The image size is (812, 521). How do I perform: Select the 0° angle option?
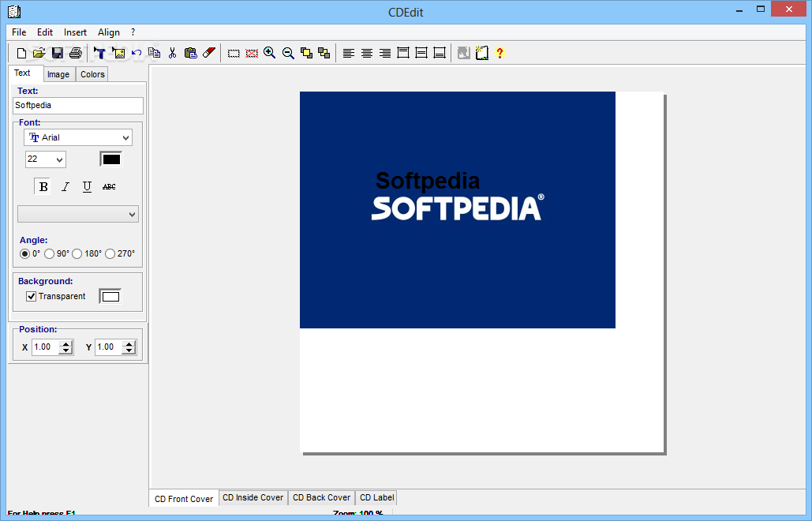(25, 253)
